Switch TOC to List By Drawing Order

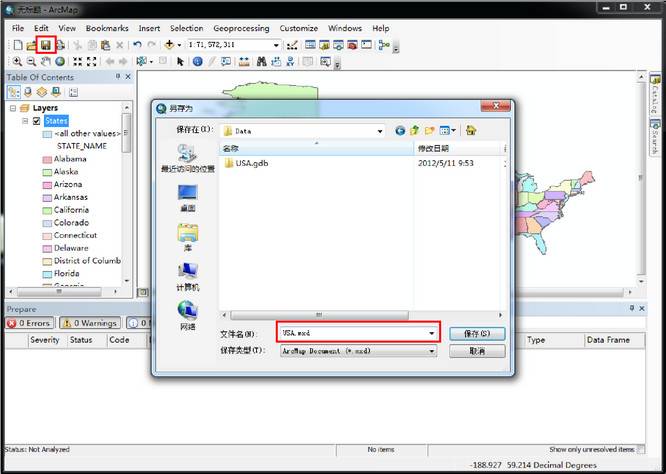click(14, 92)
